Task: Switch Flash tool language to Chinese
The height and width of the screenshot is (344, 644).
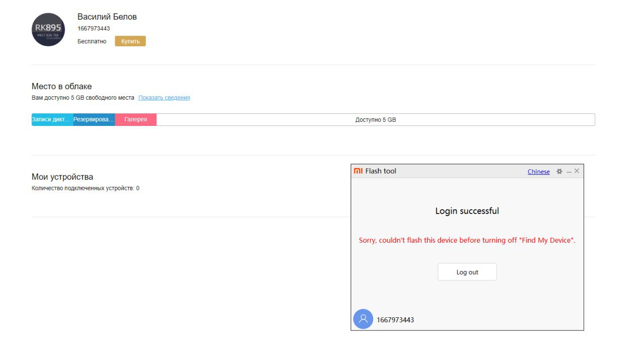Action: pos(538,172)
